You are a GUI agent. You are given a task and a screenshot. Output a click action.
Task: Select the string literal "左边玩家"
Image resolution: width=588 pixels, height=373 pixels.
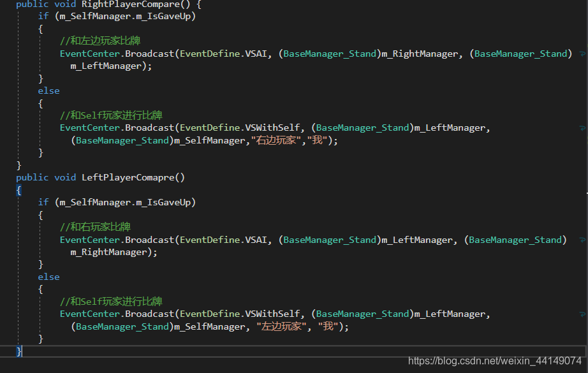[x=282, y=326]
